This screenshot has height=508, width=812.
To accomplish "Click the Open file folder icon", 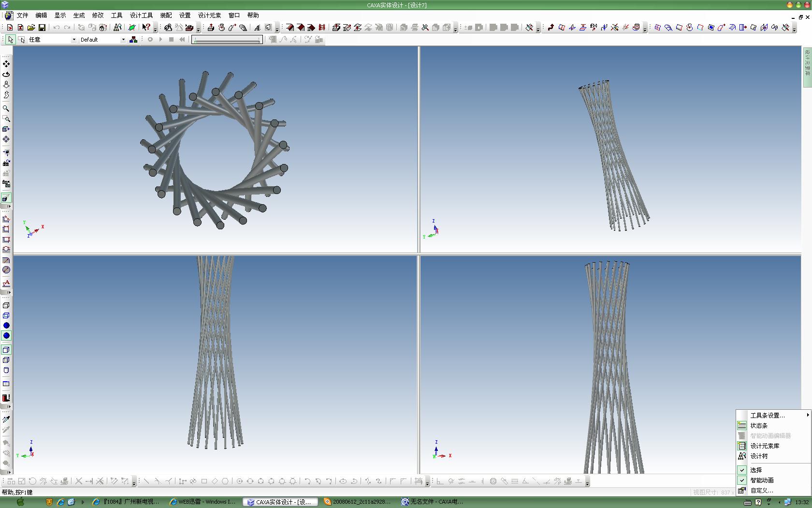I will pos(31,28).
